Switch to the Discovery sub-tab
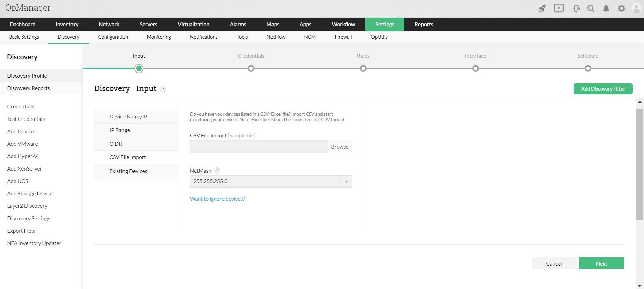644x289 pixels. [x=68, y=37]
